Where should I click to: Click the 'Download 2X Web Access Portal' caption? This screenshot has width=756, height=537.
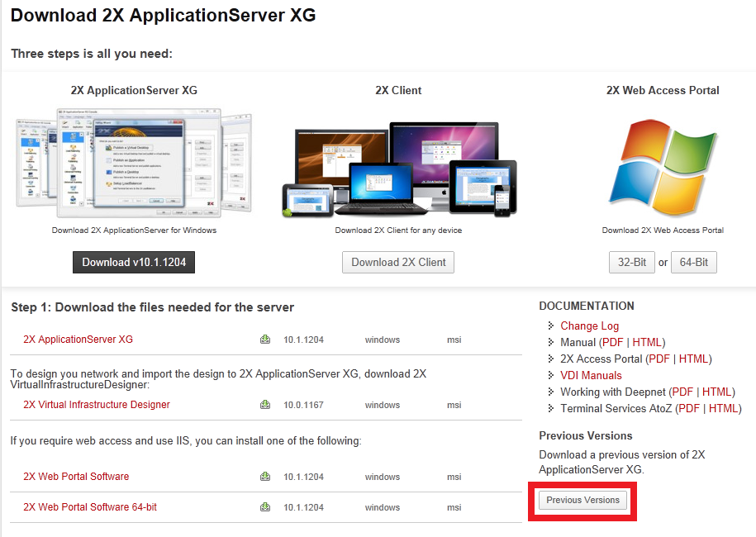pyautogui.click(x=663, y=230)
